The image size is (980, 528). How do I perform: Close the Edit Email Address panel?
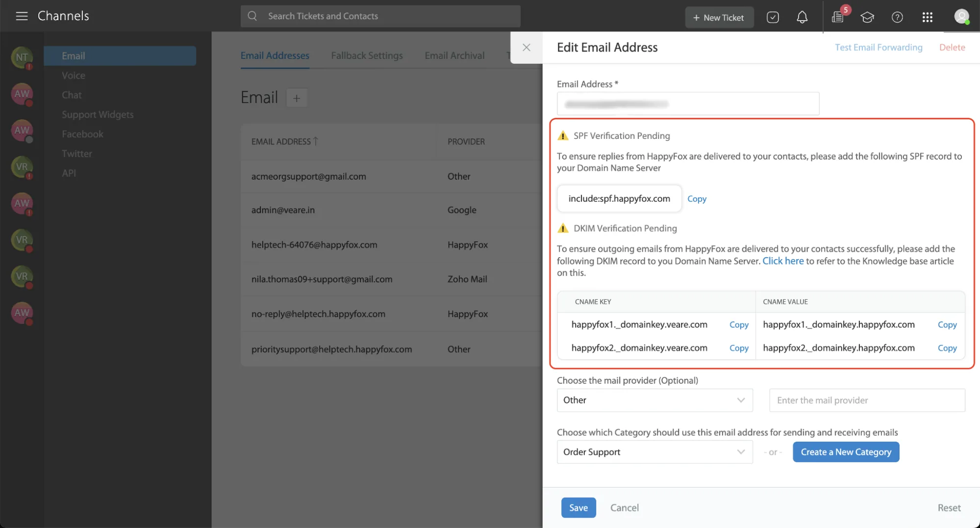pos(526,48)
